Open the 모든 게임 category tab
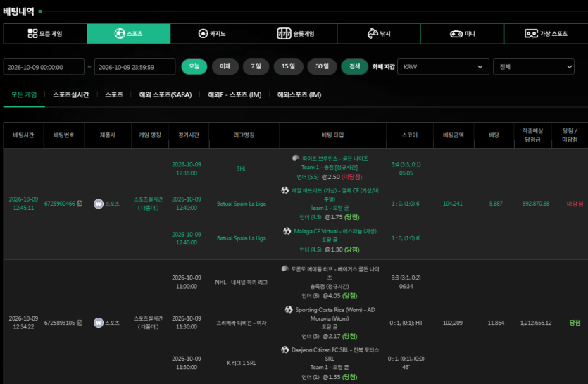This screenshot has height=384, width=588. 45,34
